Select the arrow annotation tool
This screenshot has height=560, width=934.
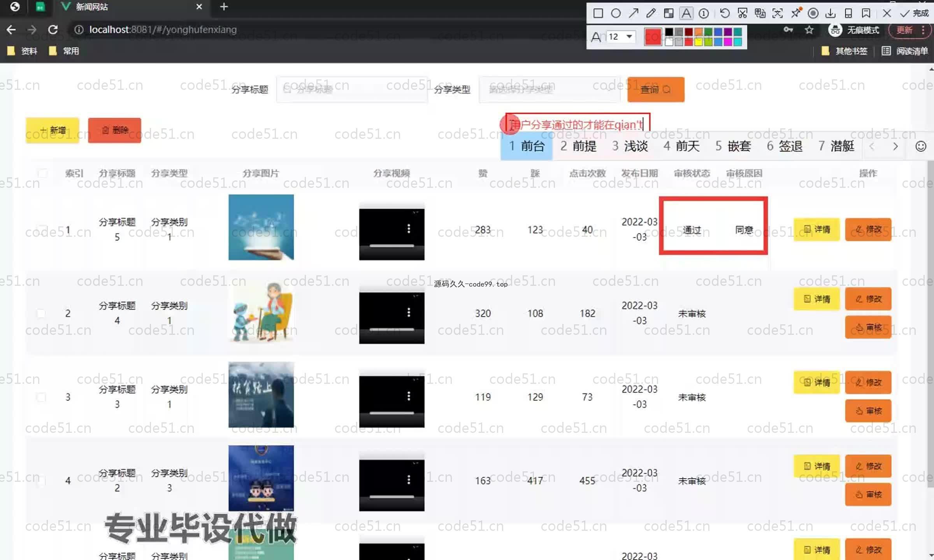(x=633, y=14)
